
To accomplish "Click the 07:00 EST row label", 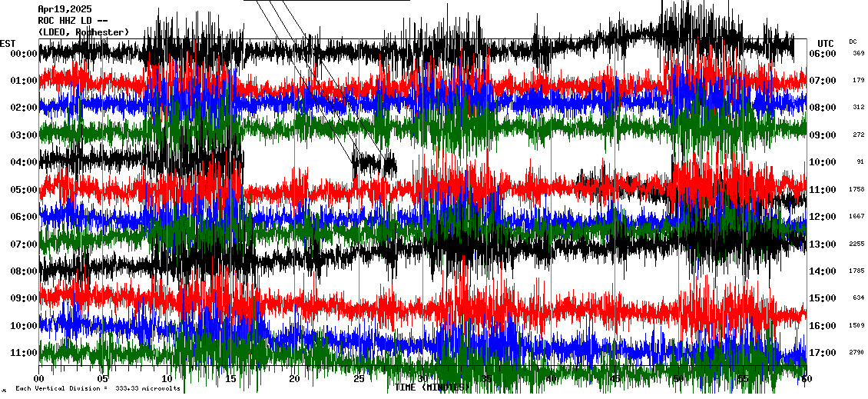I will click(x=24, y=244).
